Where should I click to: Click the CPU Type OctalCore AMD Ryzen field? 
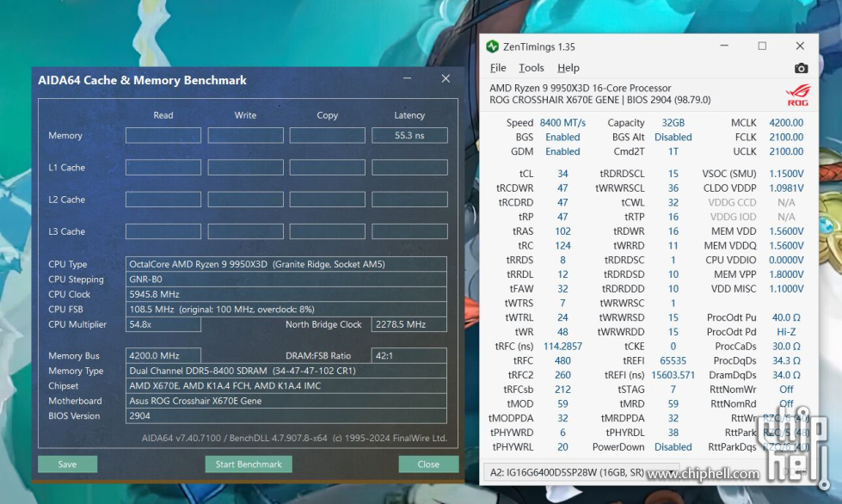[286, 264]
